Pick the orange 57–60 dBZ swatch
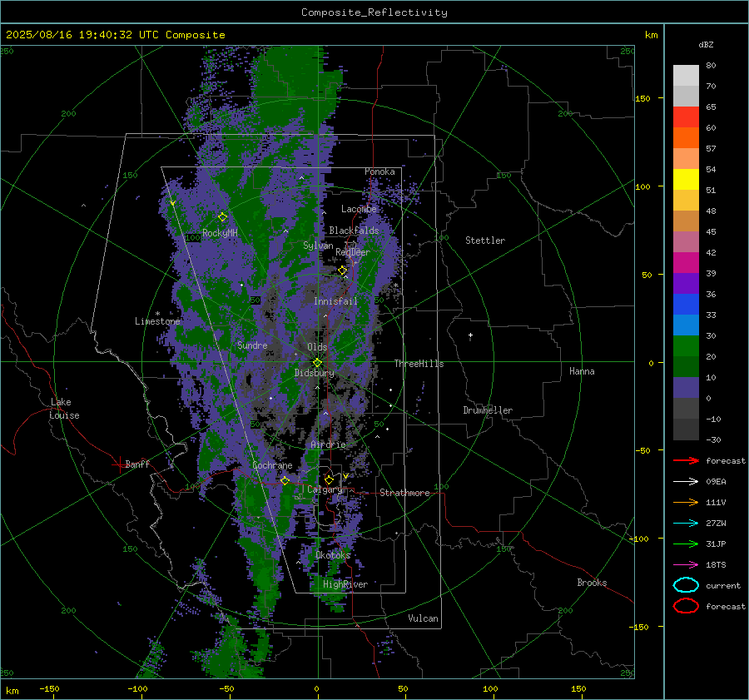This screenshot has width=749, height=700. [686, 138]
